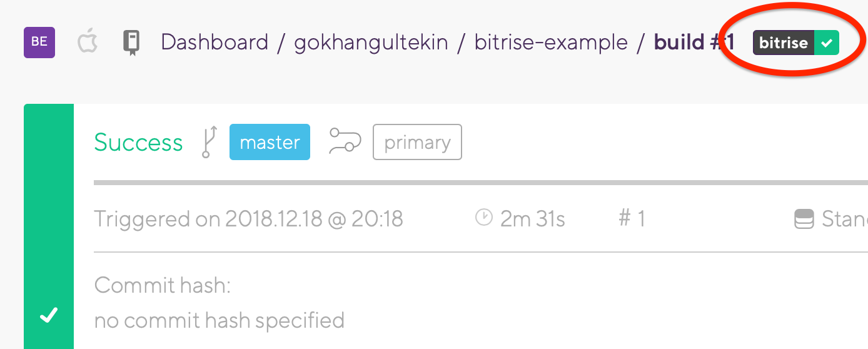Open the Dashboard breadcrumb link
868x349 pixels.
pos(214,43)
